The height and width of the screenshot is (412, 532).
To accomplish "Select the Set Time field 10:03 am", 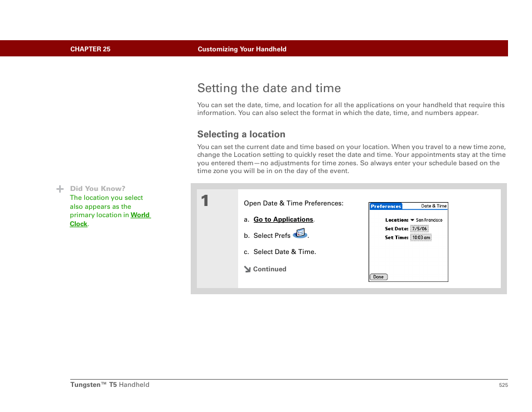I will 421,238.
